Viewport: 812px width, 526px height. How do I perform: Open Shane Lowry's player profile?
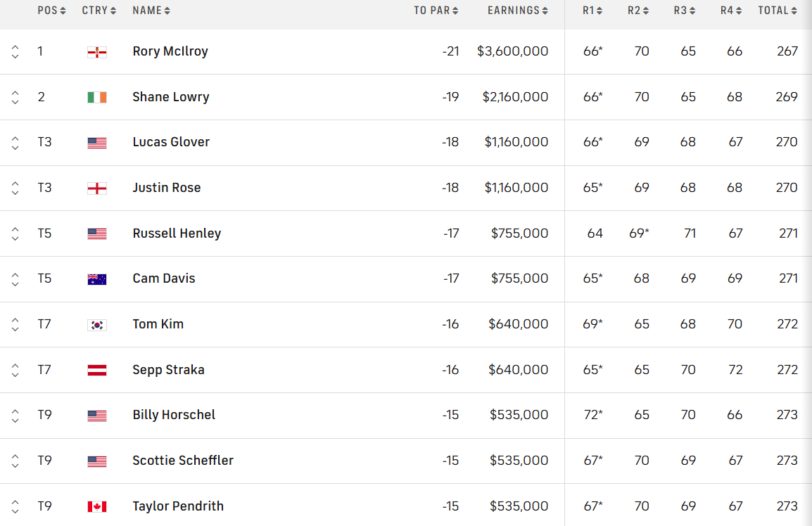point(171,97)
